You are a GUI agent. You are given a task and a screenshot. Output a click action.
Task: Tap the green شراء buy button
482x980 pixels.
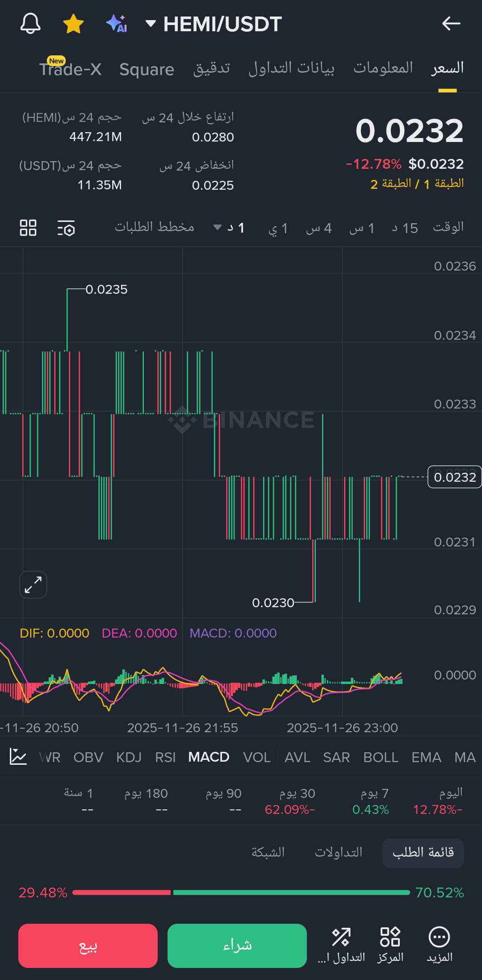[x=237, y=946]
